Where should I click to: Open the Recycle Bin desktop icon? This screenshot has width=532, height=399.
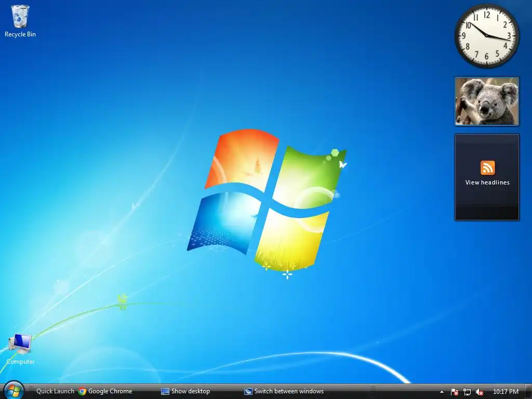point(20,21)
